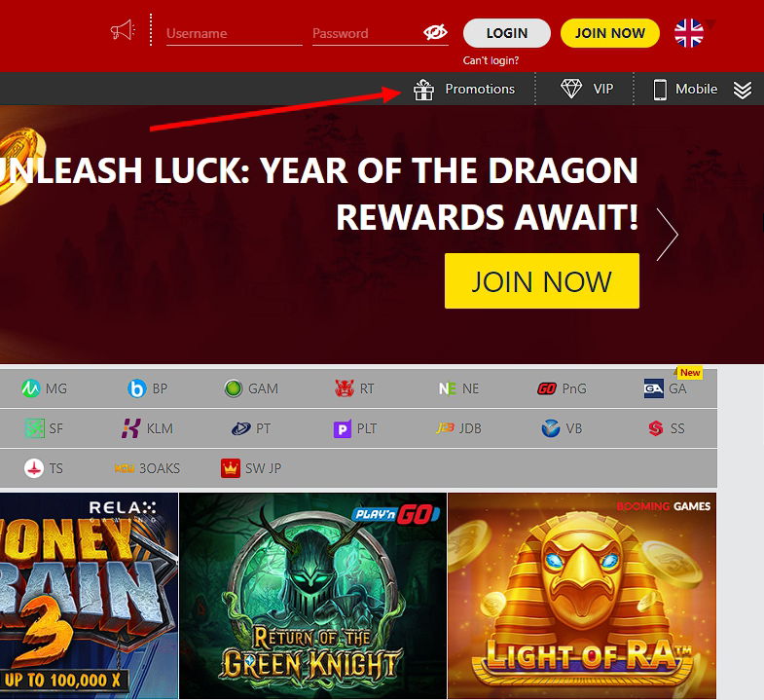Image resolution: width=764 pixels, height=700 pixels.
Task: Expand the double-chevron menu beside Mobile
Action: click(742, 90)
